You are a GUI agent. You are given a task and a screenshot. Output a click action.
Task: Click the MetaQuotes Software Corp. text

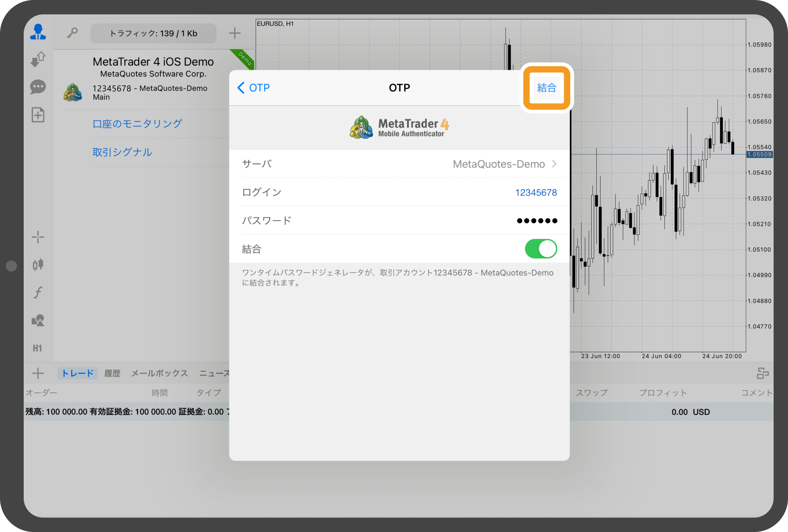[x=153, y=74]
